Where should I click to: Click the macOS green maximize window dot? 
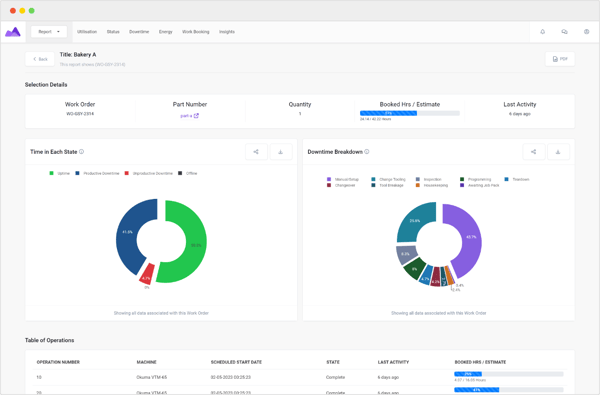pyautogui.click(x=32, y=11)
